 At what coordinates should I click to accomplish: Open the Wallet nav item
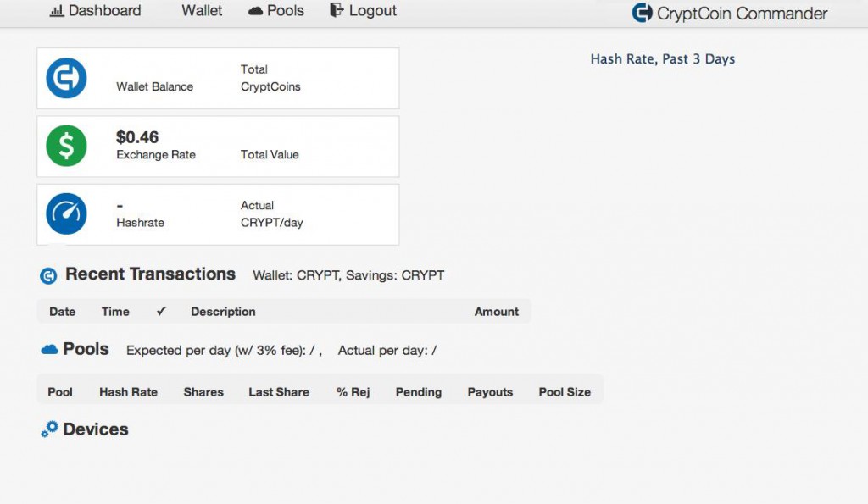pyautogui.click(x=202, y=10)
